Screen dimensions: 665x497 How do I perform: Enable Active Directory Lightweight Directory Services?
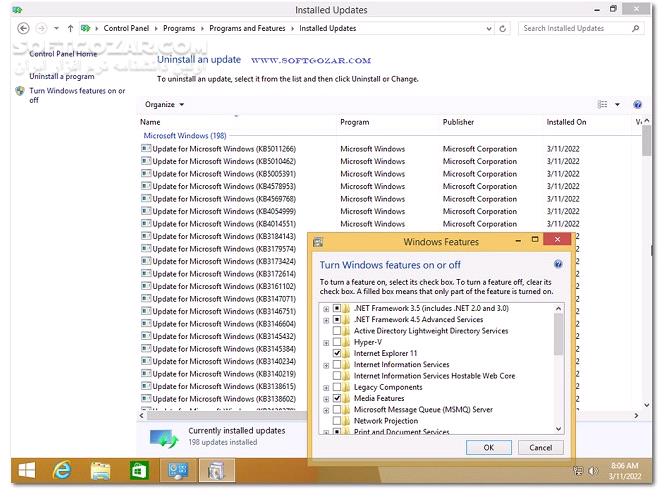tap(337, 331)
